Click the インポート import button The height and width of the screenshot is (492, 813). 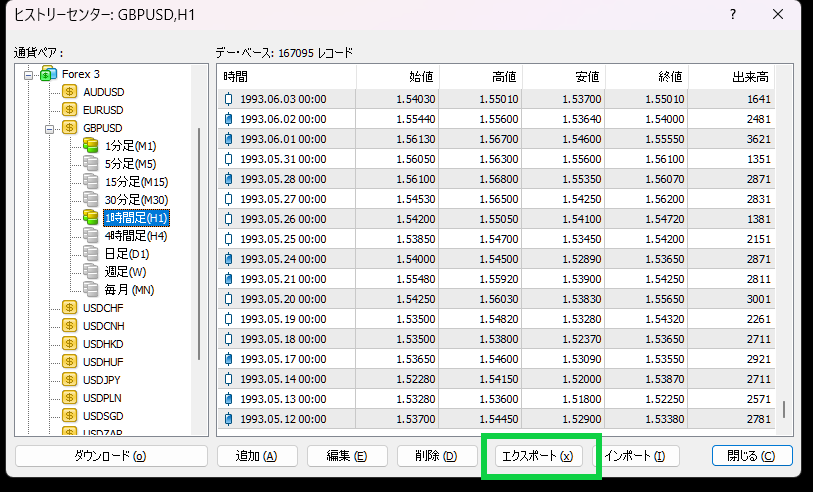point(634,456)
